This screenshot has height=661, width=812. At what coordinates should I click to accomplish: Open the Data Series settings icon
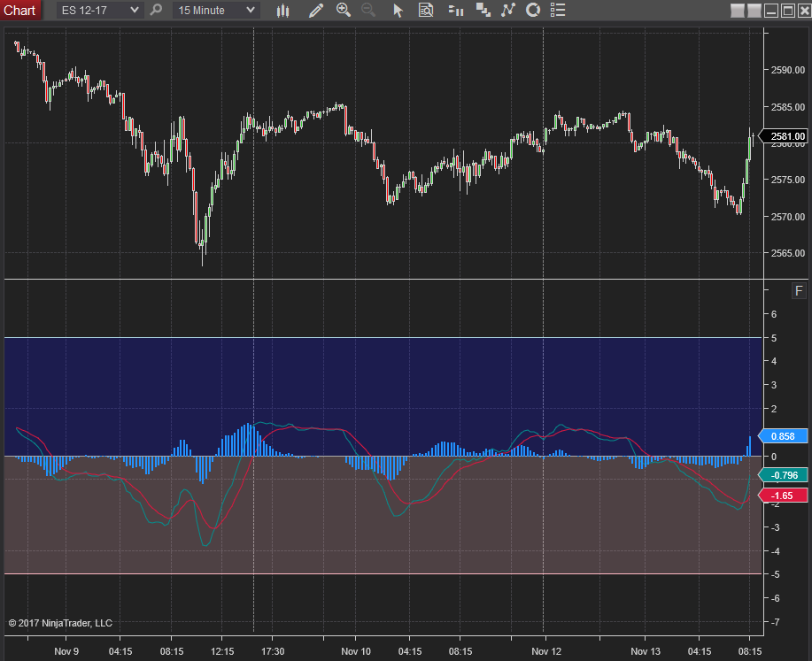tap(483, 11)
